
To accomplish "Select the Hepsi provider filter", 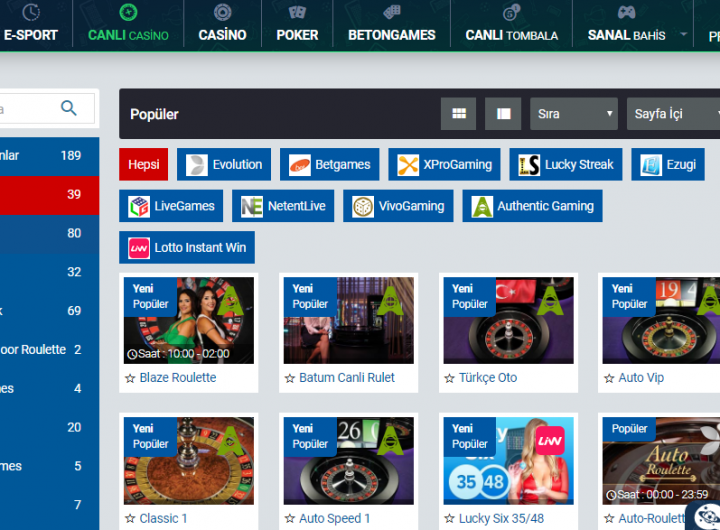I will pos(144,164).
